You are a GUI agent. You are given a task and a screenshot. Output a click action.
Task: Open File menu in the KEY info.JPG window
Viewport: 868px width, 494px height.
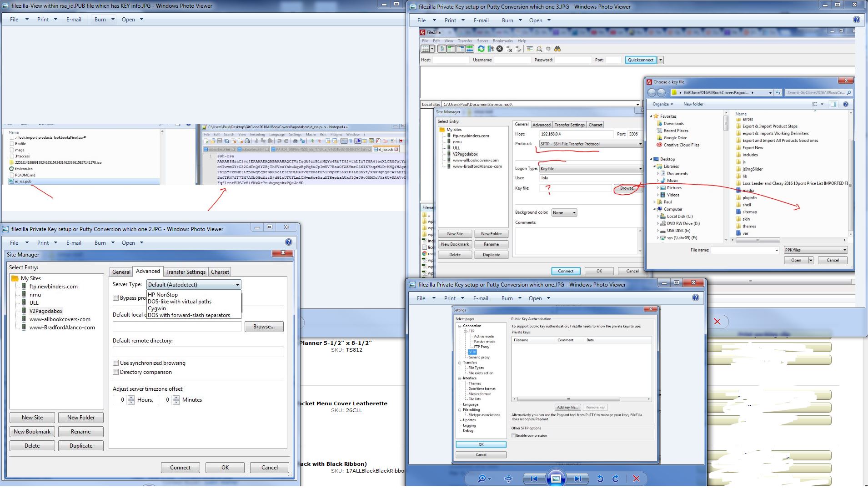click(19, 20)
